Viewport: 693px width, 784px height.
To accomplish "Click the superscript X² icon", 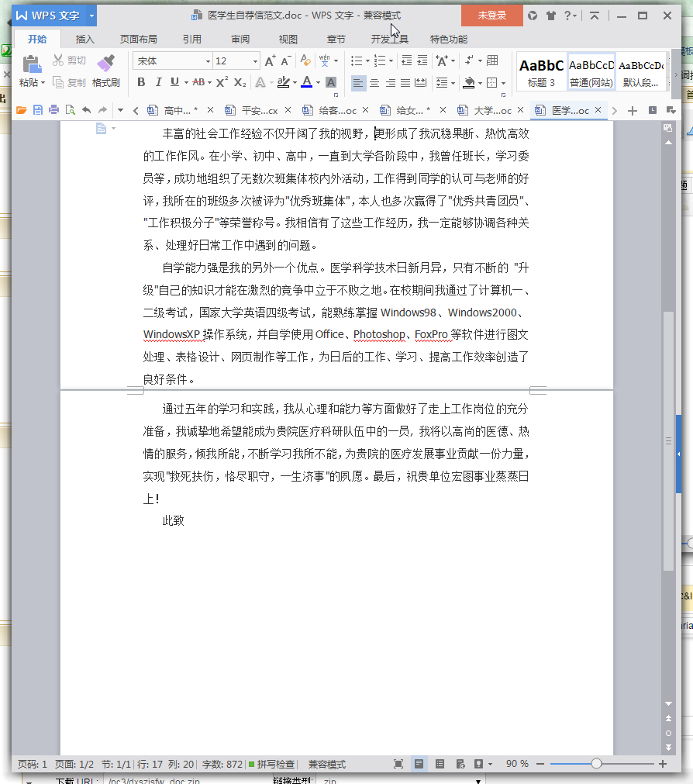I will [222, 82].
